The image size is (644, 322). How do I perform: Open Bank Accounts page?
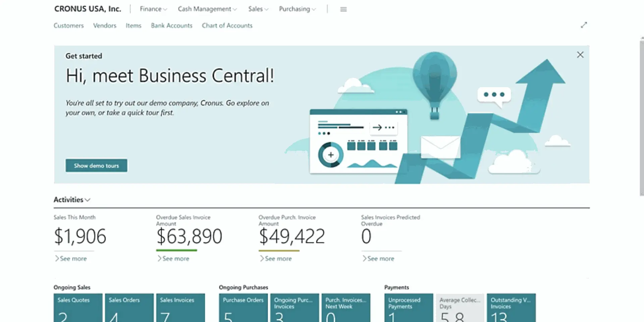coord(171,25)
